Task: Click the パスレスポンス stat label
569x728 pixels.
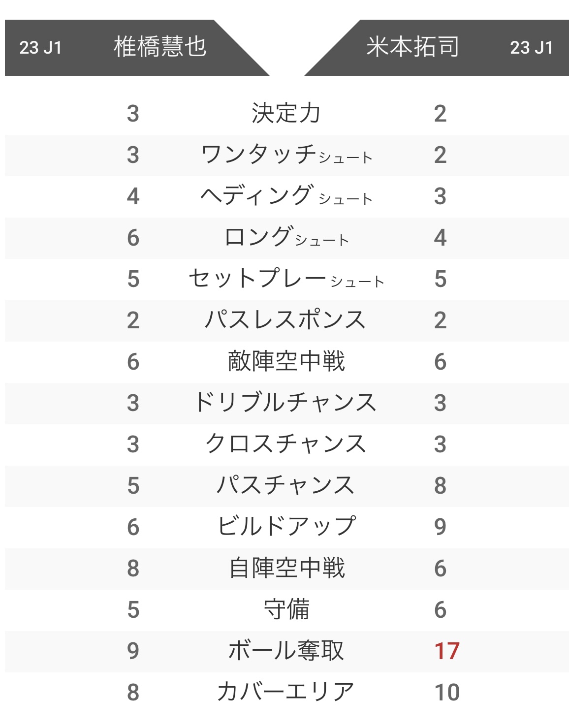Action: click(x=286, y=320)
